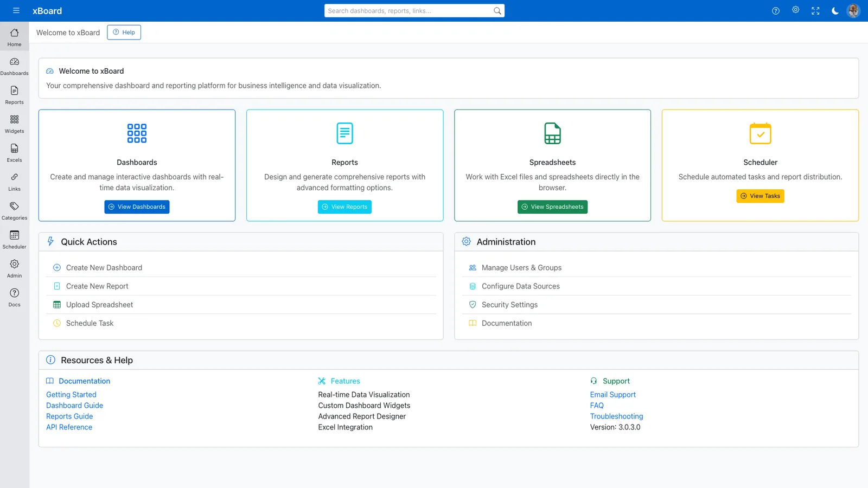This screenshot has height=488, width=868.
Task: Click the search magnifier icon
Action: tap(497, 11)
